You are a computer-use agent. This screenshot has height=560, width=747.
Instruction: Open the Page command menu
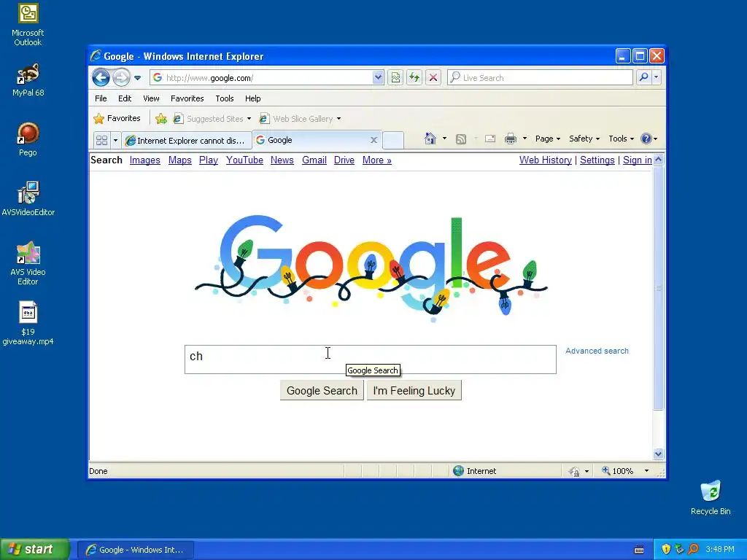[548, 139]
